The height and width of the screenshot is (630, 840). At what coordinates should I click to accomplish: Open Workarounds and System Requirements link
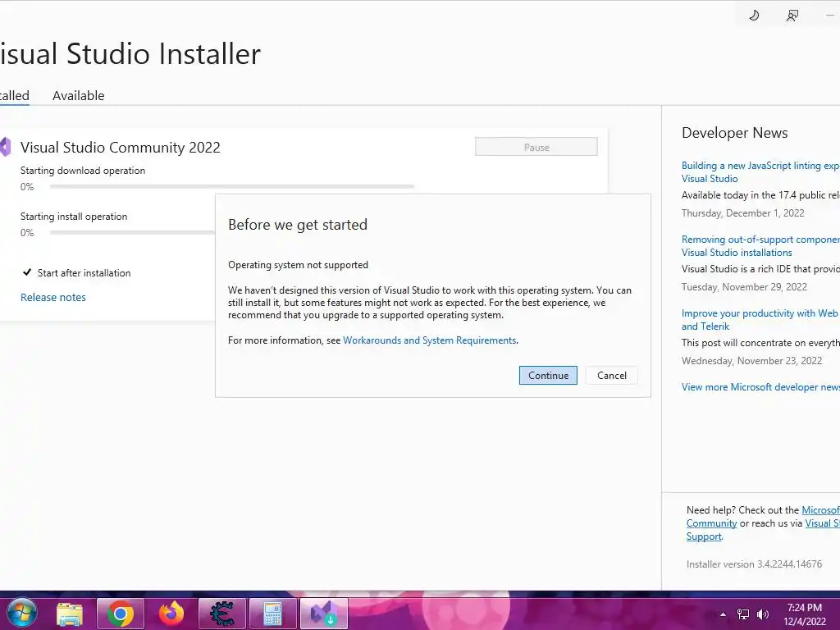[430, 340]
